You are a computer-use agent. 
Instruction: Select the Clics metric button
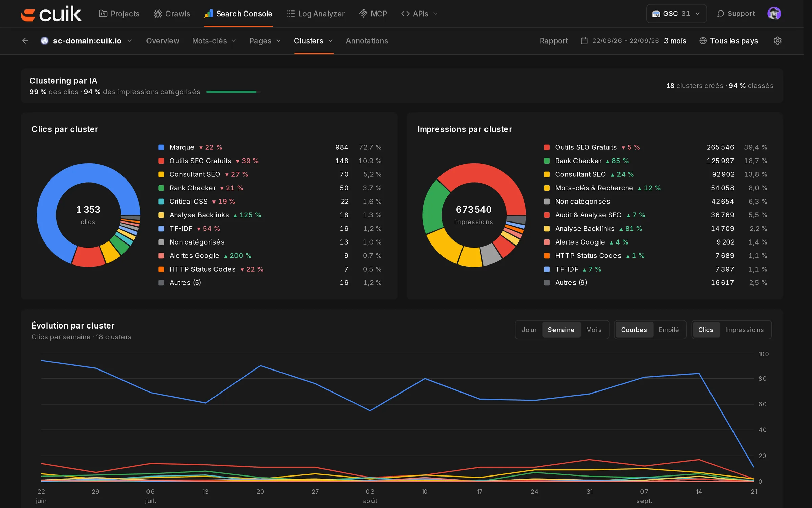tap(706, 330)
